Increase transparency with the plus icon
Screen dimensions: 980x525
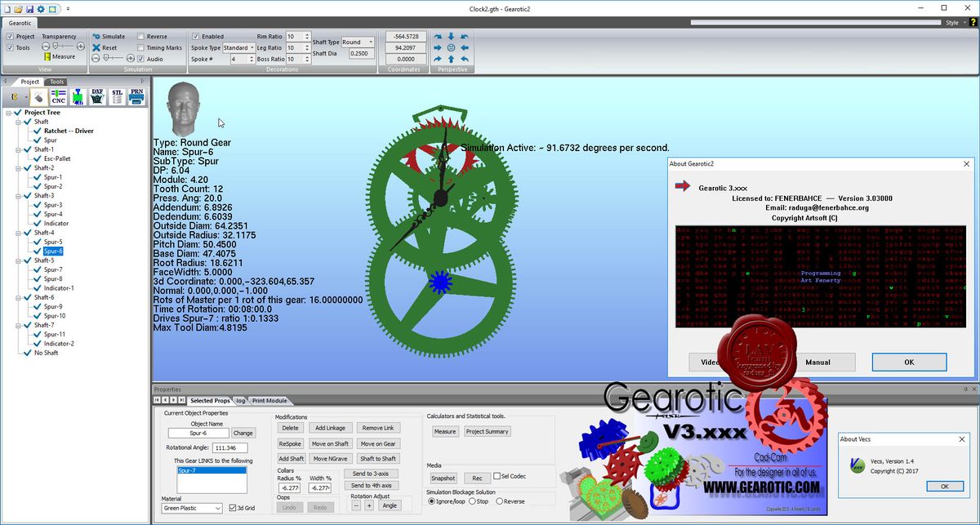pos(81,47)
